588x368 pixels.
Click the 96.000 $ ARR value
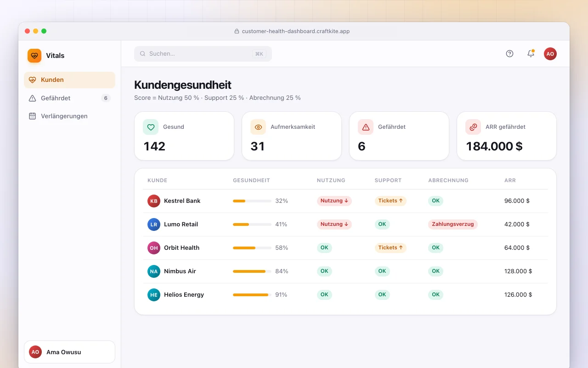[x=517, y=201]
